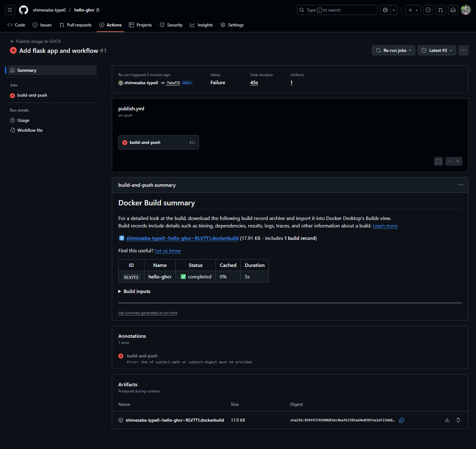Click the GitHub logo icon
The image size is (476, 449).
click(x=23, y=10)
